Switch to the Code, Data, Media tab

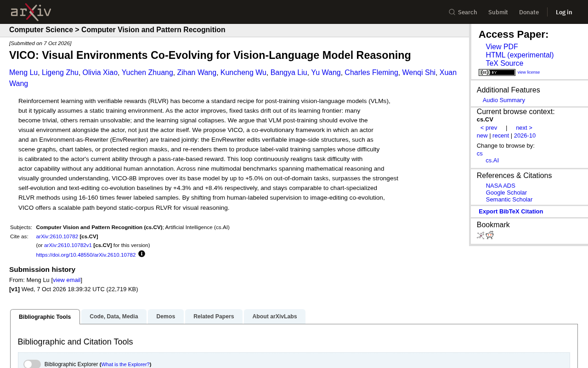(114, 316)
